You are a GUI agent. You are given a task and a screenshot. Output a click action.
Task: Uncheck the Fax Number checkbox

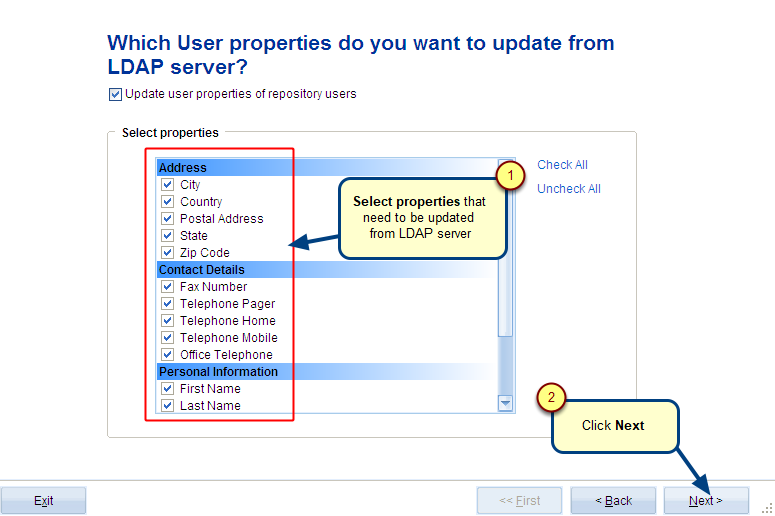[168, 287]
